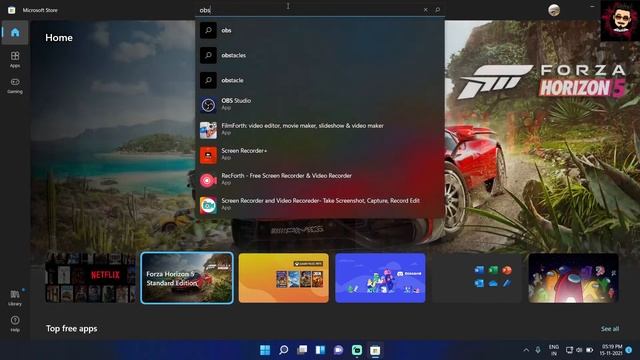Open the Discord promo thumbnail

click(380, 278)
